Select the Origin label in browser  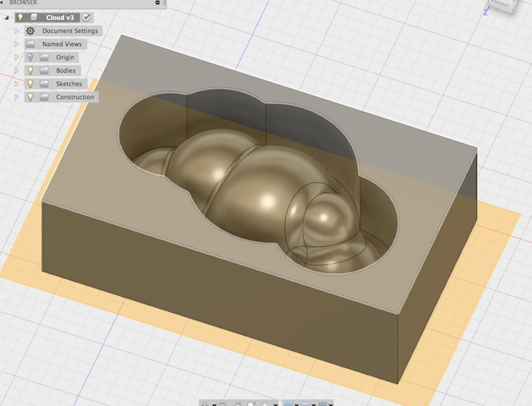point(65,58)
